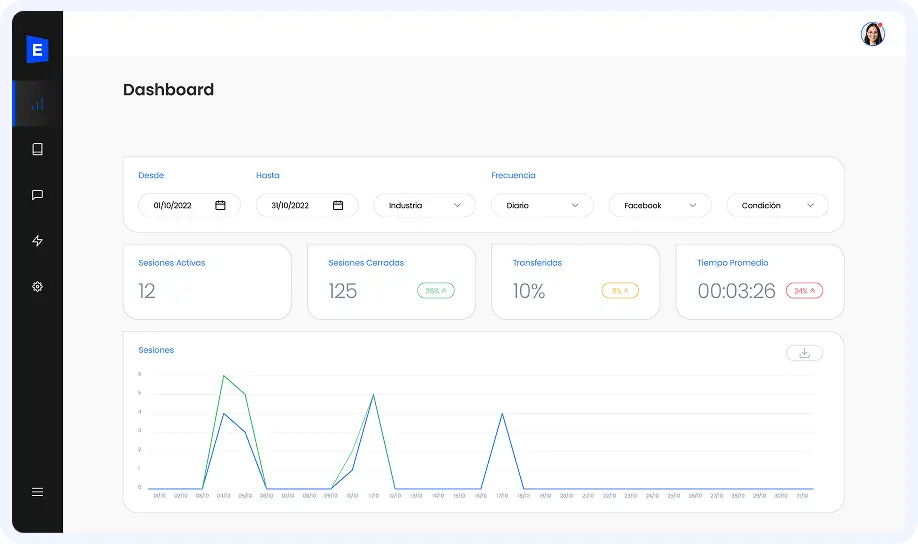
Task: Expand the Diario frequency dropdown
Action: coord(542,205)
